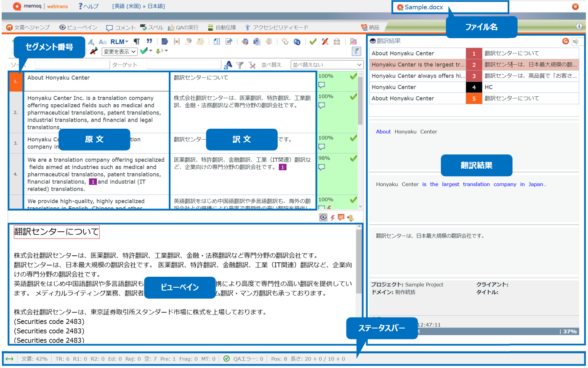
Task: Click the 納品 deliver button
Action: tap(370, 27)
